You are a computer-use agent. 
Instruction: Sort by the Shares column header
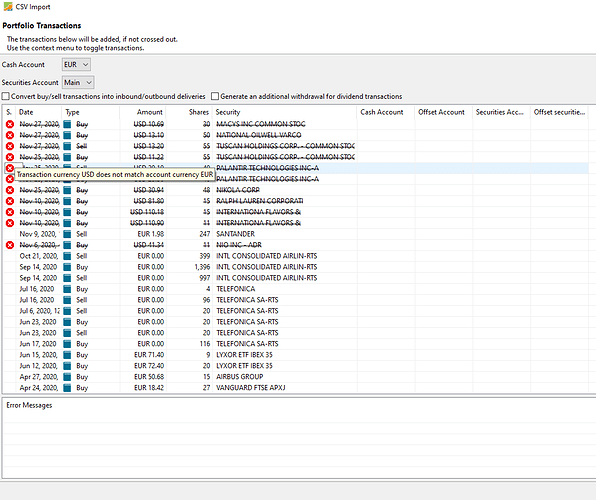189,112
